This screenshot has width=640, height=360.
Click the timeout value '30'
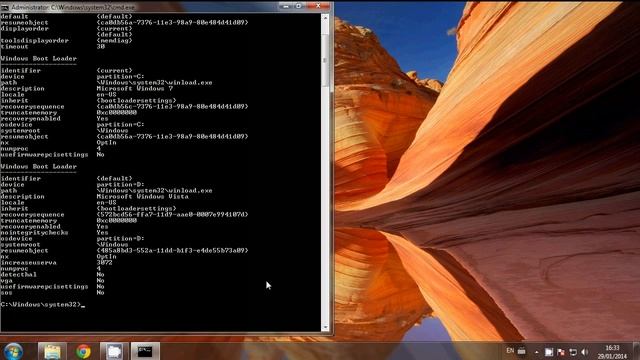click(101, 47)
